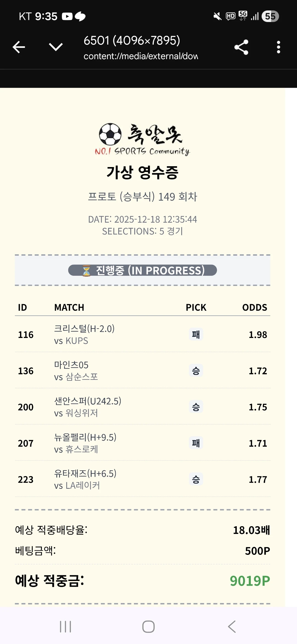Tap the MATCH column header

click(x=69, y=307)
